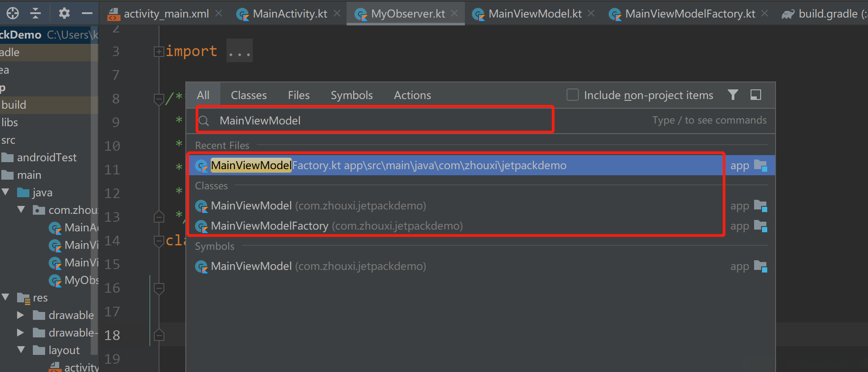Collapse the res folder arrow

[x=6, y=297]
